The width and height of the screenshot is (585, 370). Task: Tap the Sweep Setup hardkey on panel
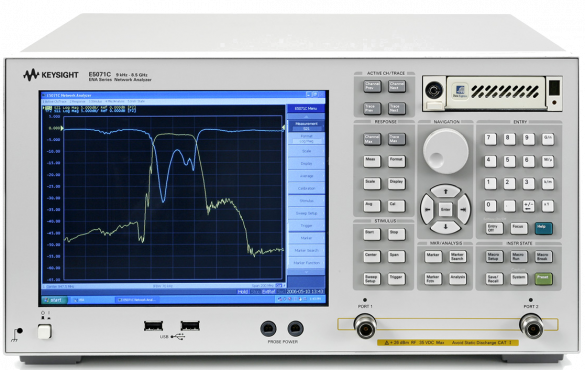coord(372,279)
